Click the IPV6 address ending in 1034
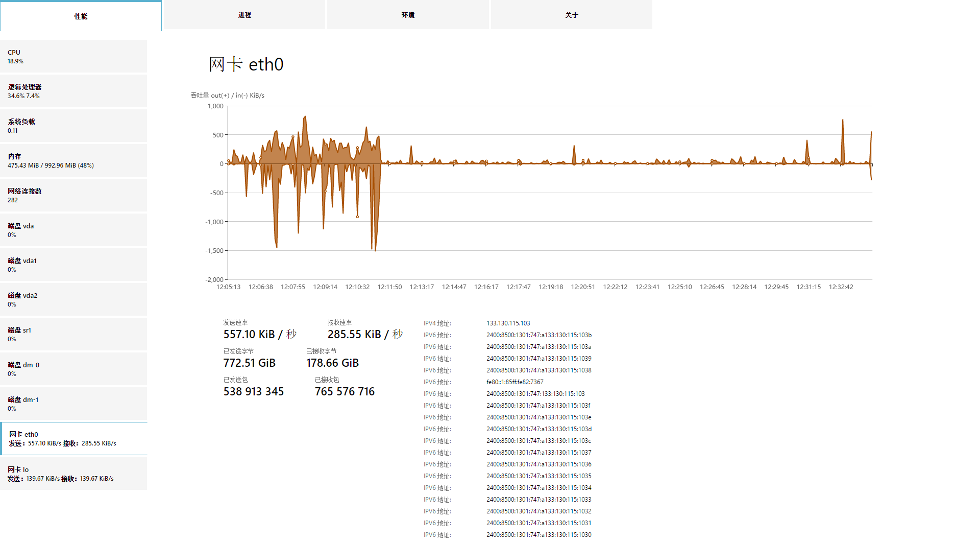The width and height of the screenshot is (980, 542). (x=539, y=488)
